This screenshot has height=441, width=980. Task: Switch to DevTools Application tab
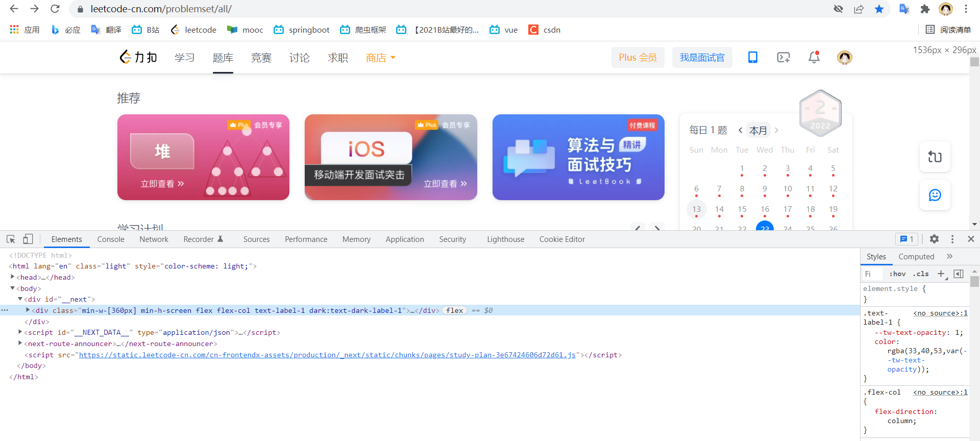pos(405,239)
